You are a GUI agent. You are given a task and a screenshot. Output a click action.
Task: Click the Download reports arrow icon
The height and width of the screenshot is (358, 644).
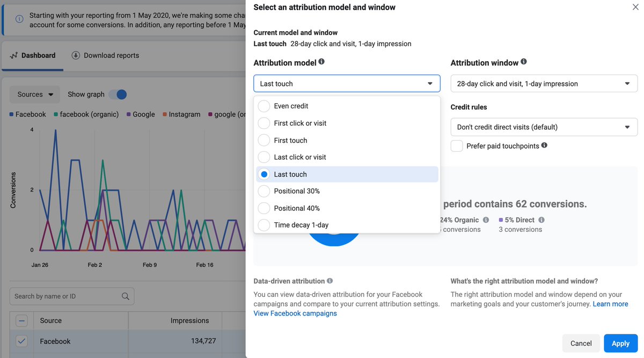pos(76,55)
